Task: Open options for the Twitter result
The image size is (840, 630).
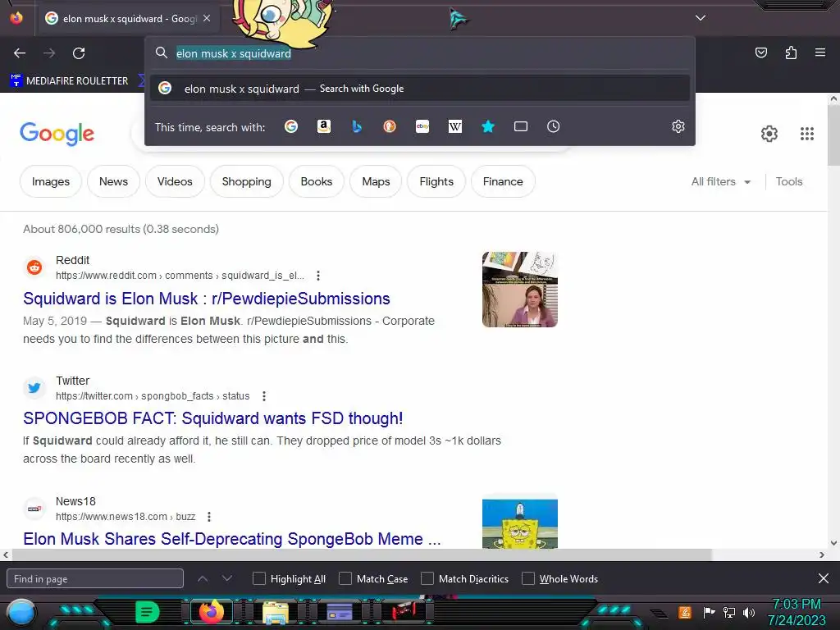Action: [264, 396]
